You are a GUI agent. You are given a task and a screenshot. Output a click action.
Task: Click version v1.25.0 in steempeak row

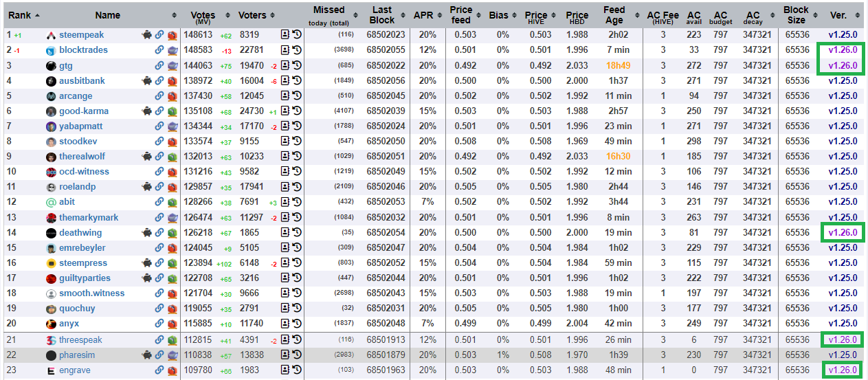(843, 35)
